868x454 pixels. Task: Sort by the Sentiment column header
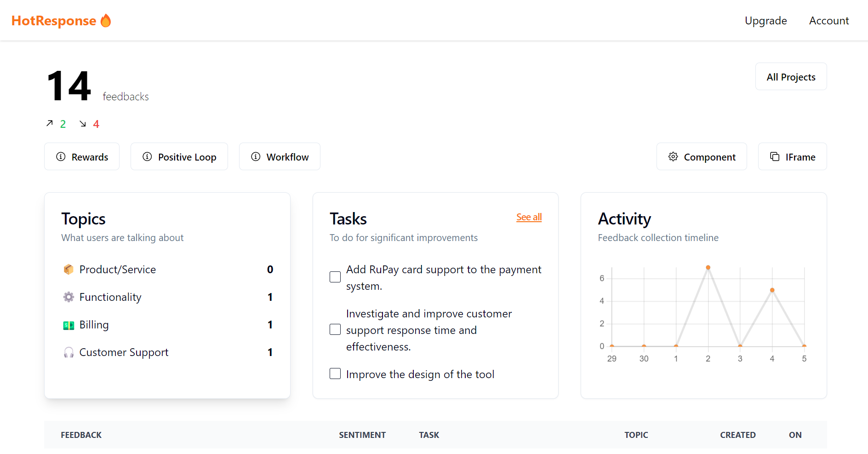click(362, 435)
